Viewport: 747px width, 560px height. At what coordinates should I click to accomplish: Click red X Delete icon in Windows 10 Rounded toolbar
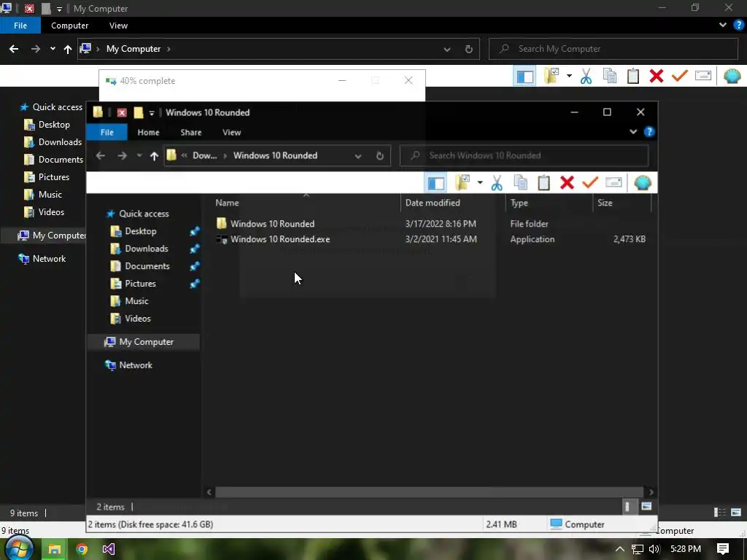[x=567, y=183]
